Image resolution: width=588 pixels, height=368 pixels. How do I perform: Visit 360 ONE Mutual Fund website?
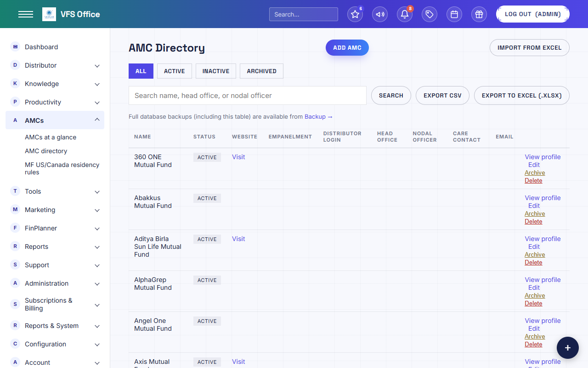click(238, 157)
